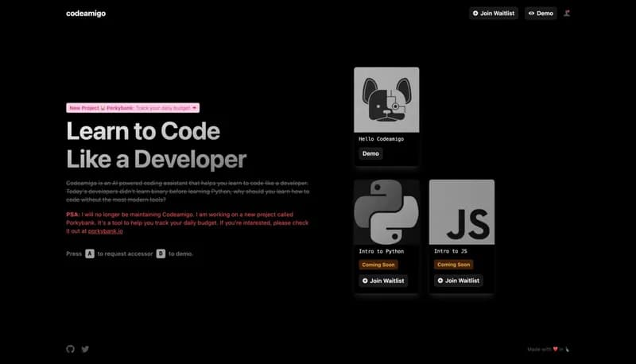The image size is (636, 364).
Task: Click the Demo button on Hello Codeamigo card
Action: coord(370,153)
